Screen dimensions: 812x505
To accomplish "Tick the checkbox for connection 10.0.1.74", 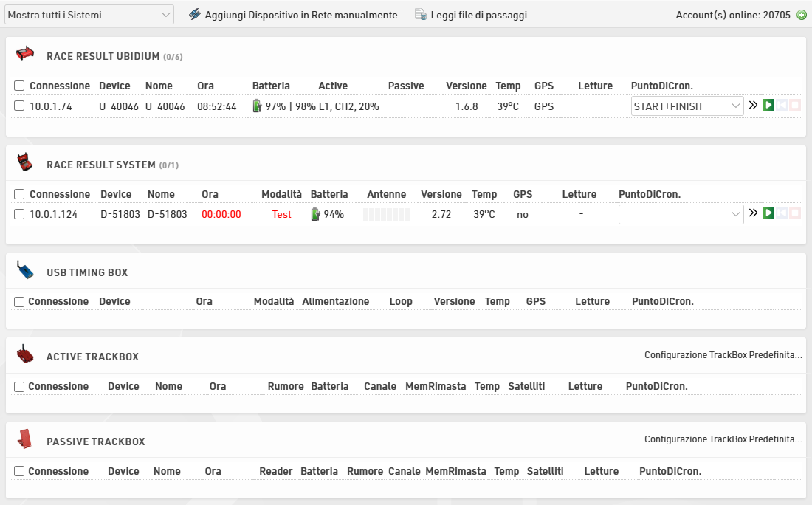I will pos(19,106).
